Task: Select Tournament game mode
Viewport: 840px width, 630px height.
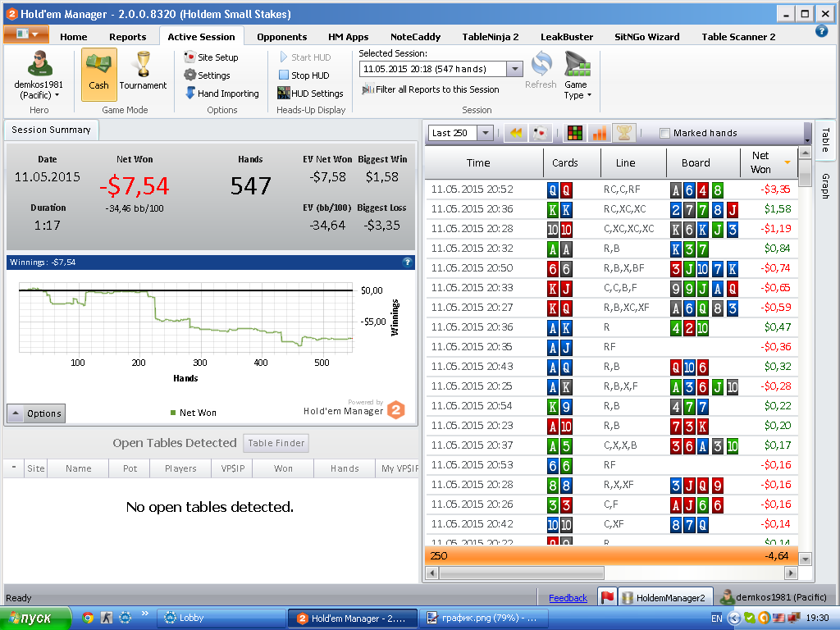Action: pos(143,71)
